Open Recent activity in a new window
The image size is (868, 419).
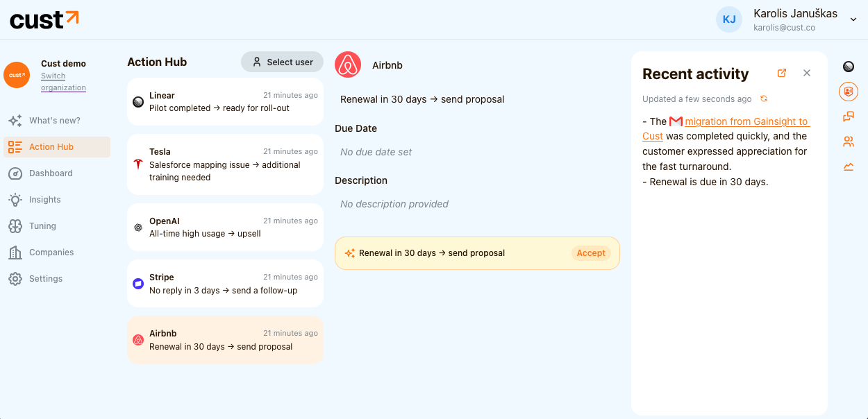pos(782,73)
